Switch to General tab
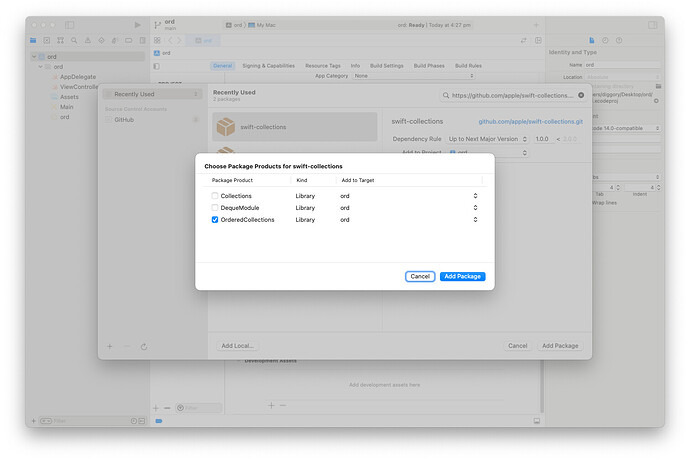Image resolution: width=690 pixels, height=461 pixels. coord(223,66)
